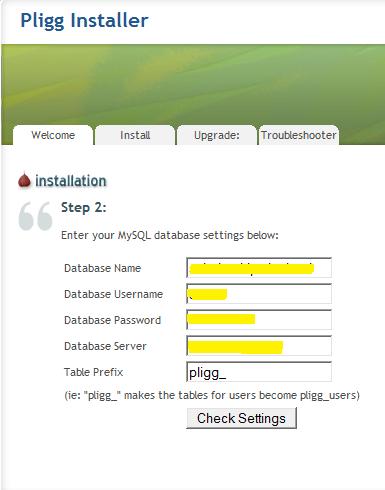The image size is (385, 490).
Task: Focus the Database Name input field
Action: (259, 268)
